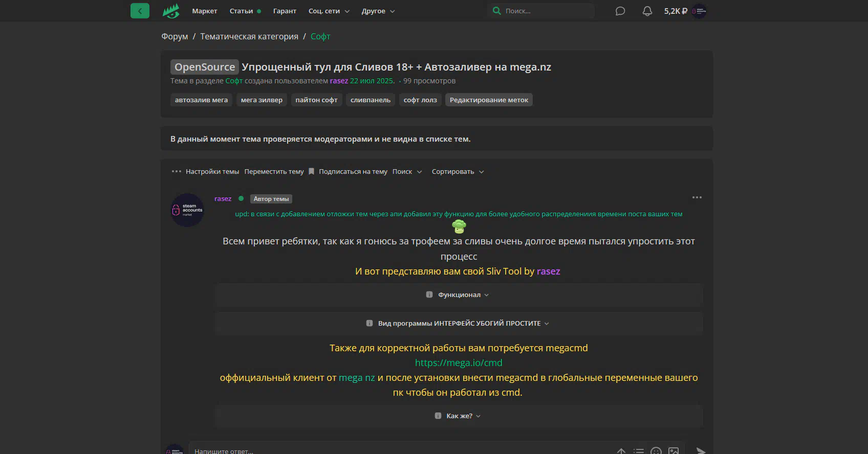Open the Соц. сети dropdown menu
The height and width of the screenshot is (454, 868).
pos(329,11)
